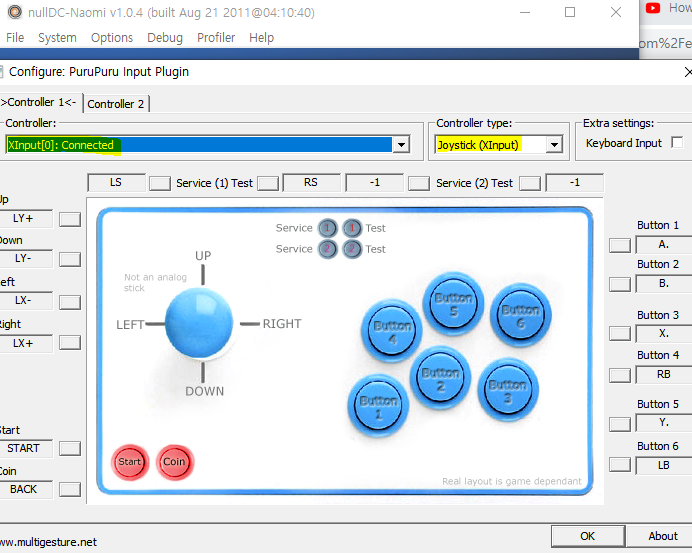Click the small button beside Down LY-
Viewport: 692px width, 553px height.
70,260
